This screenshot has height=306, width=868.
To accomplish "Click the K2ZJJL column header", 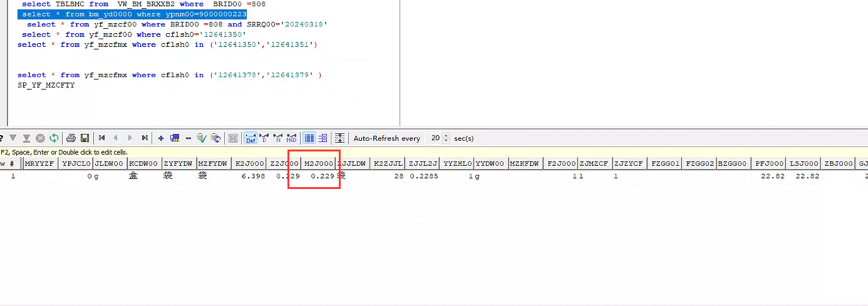I will point(388,163).
